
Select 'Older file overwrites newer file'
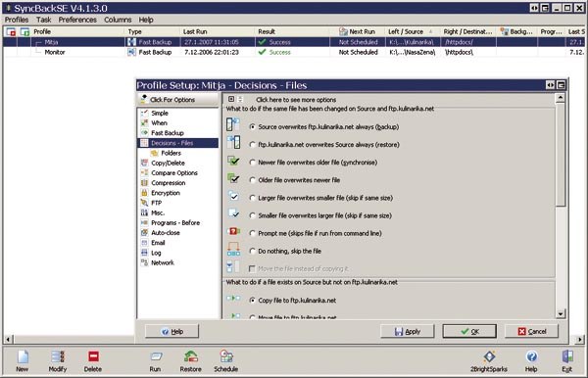(253, 180)
